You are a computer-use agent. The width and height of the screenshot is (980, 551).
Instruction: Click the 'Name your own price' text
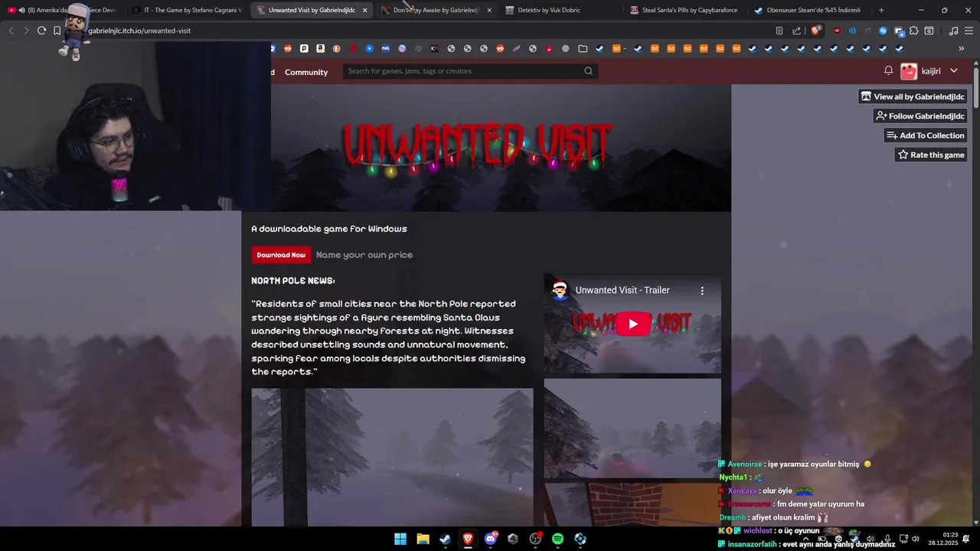(364, 255)
